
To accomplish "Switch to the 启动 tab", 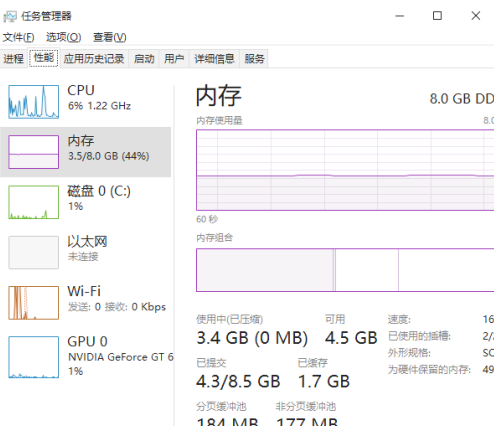I will pyautogui.click(x=144, y=59).
